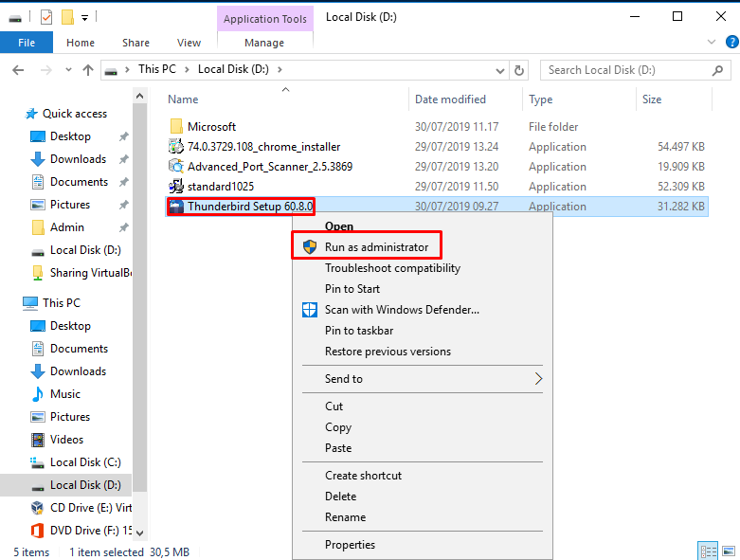The height and width of the screenshot is (560, 740).
Task: Choose Open from the context menu
Action: click(x=423, y=226)
